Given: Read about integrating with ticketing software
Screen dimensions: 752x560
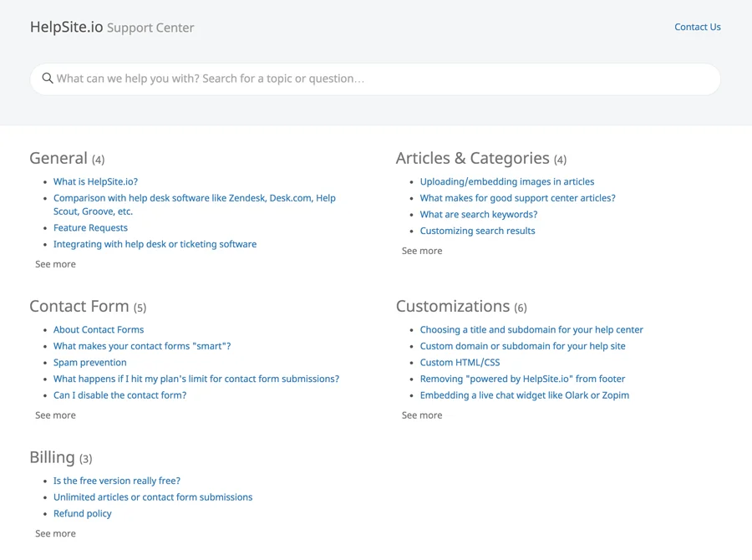Looking at the screenshot, I should pyautogui.click(x=155, y=244).
